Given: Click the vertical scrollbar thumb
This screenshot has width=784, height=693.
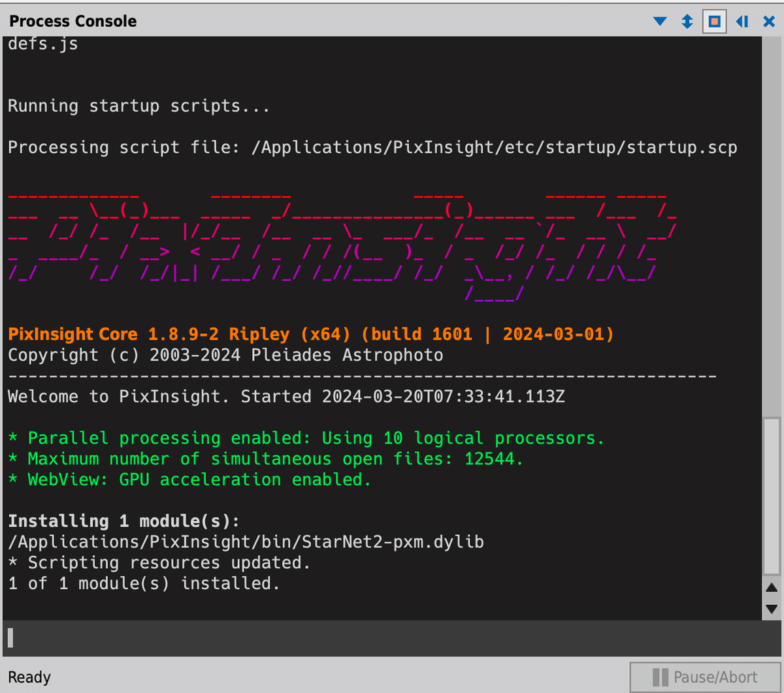Looking at the screenshot, I should coord(771,496).
